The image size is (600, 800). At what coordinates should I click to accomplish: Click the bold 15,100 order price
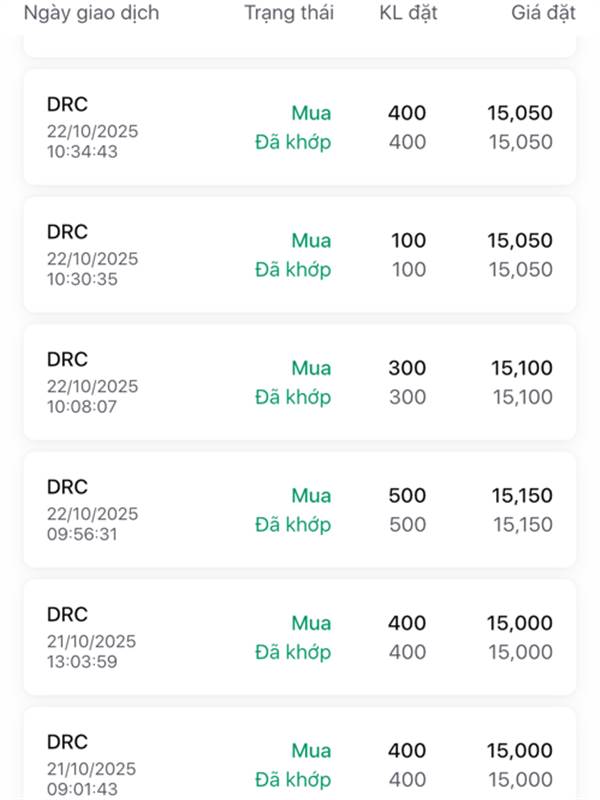pos(521,368)
